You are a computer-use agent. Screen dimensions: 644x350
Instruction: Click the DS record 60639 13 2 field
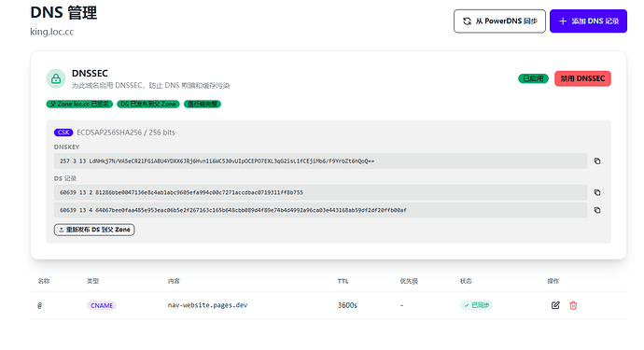click(x=320, y=192)
